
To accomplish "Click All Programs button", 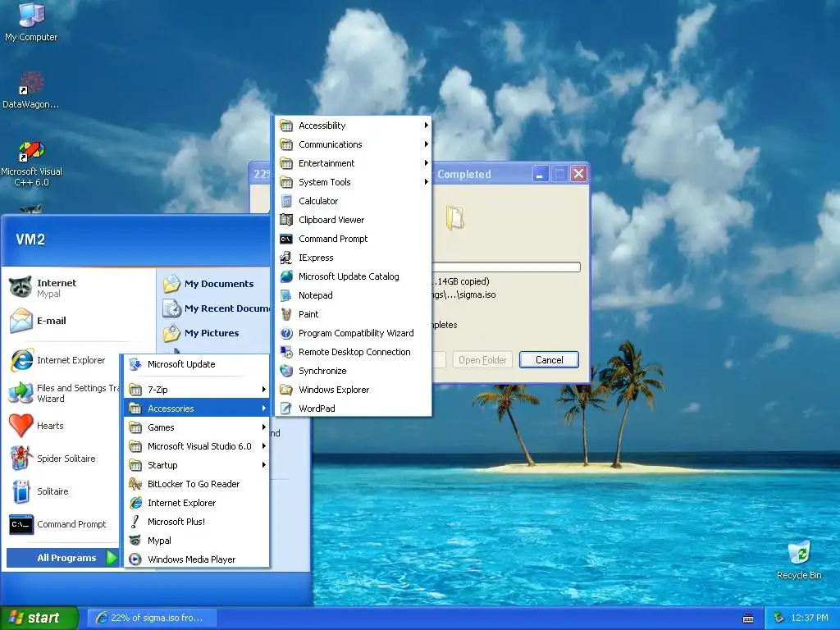I will click(x=62, y=558).
